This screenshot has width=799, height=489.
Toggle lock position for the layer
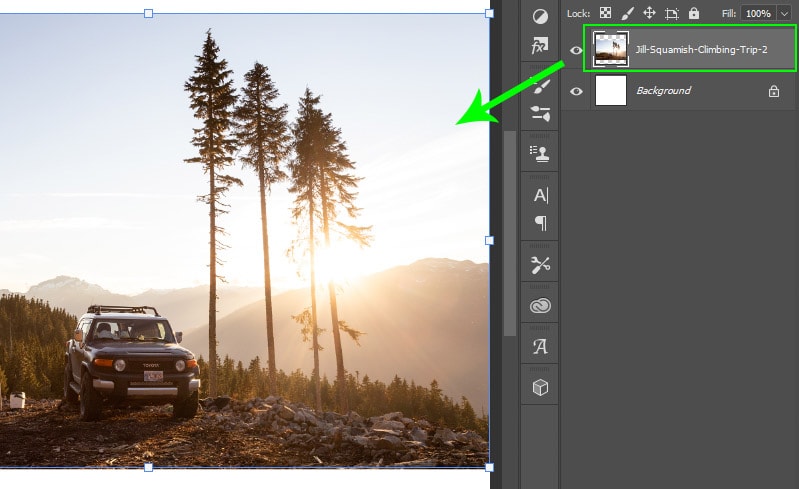[x=649, y=13]
